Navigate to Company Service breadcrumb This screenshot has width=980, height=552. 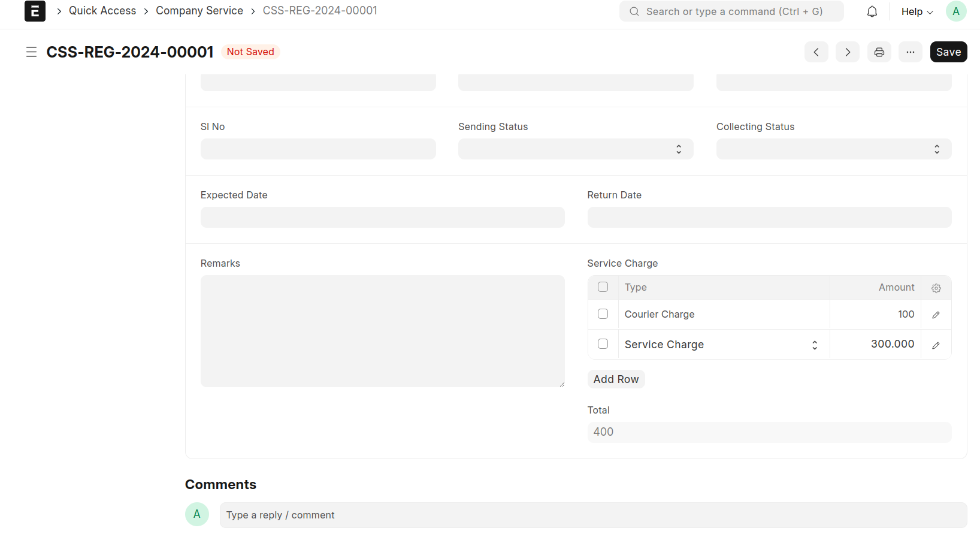tap(199, 11)
